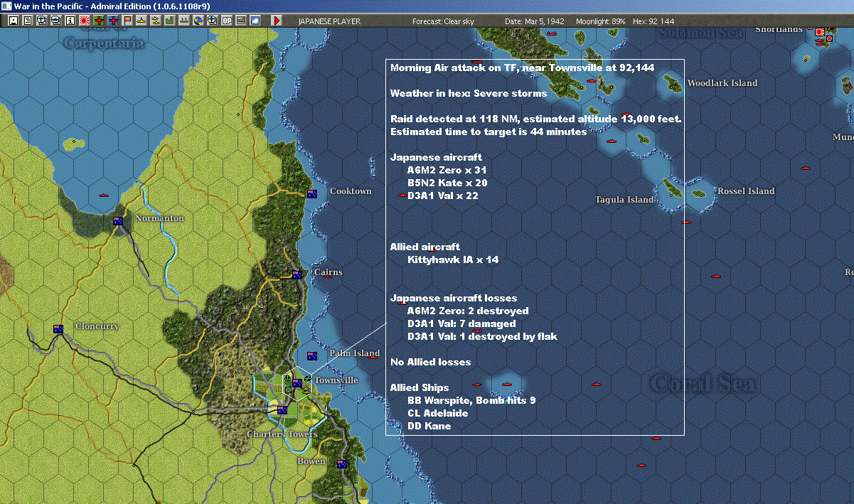Click the 'D3A1 Val: 7 damaged' line
This screenshot has width=854, height=504.
point(461,324)
